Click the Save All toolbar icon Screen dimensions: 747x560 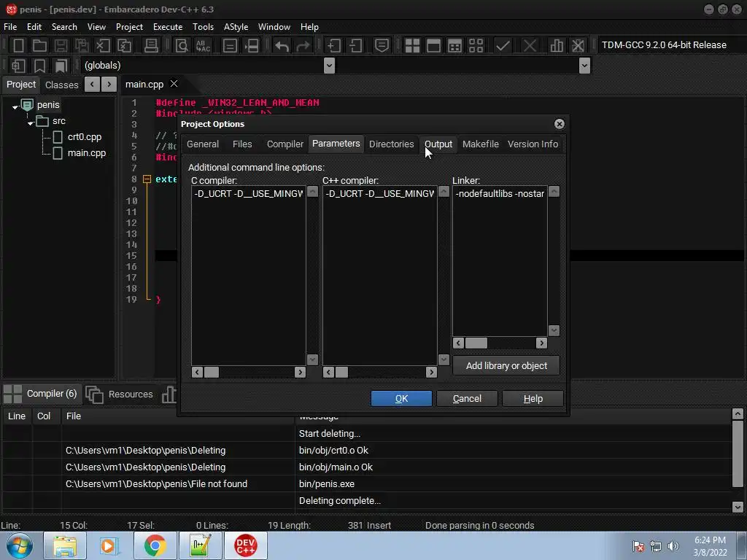pyautogui.click(x=82, y=46)
